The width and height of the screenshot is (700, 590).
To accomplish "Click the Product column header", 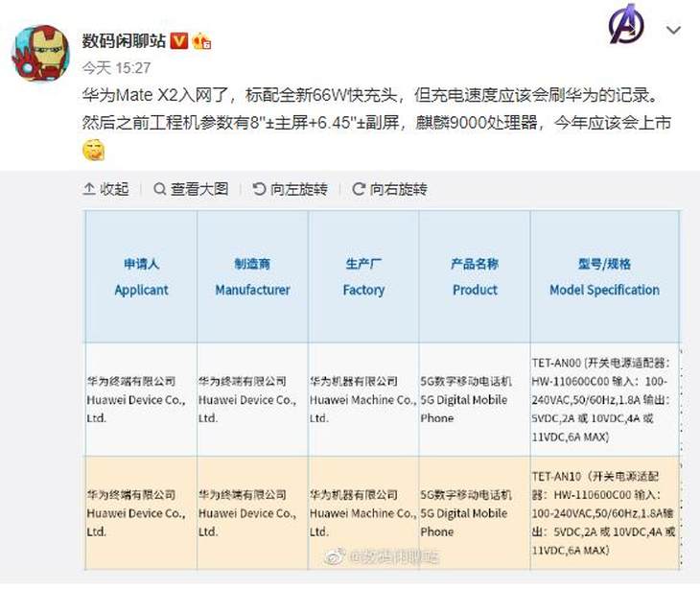I will (475, 277).
